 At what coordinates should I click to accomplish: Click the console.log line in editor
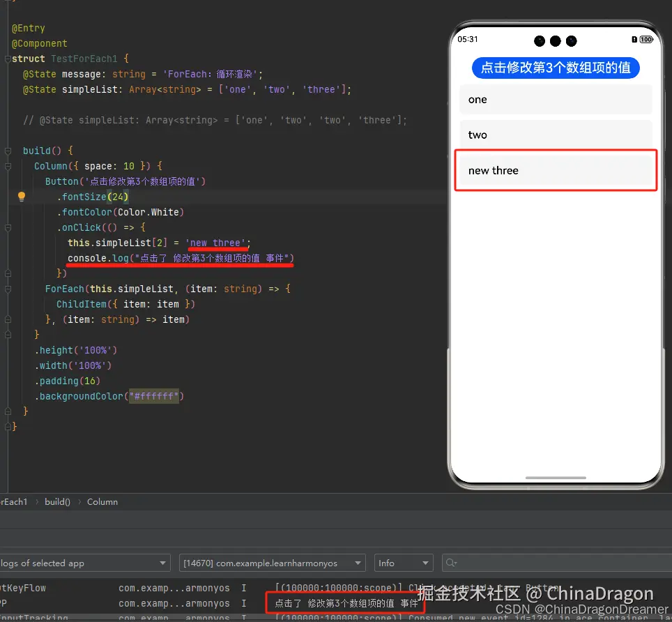coord(181,258)
